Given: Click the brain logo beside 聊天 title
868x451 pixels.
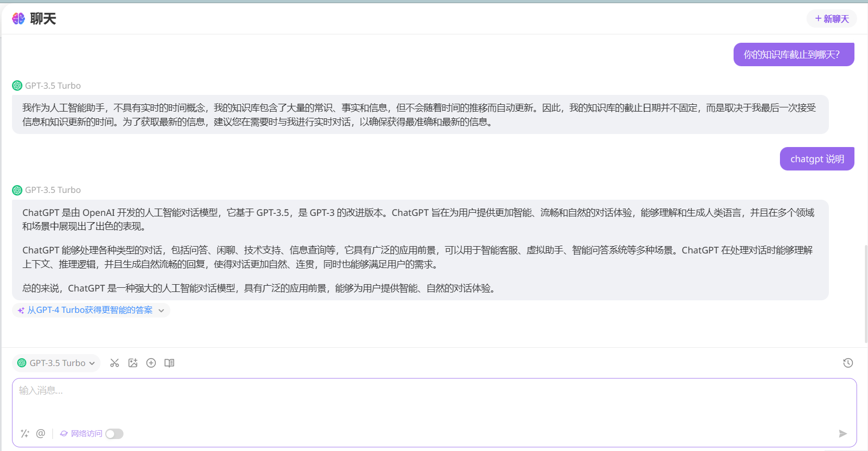Looking at the screenshot, I should coord(19,19).
